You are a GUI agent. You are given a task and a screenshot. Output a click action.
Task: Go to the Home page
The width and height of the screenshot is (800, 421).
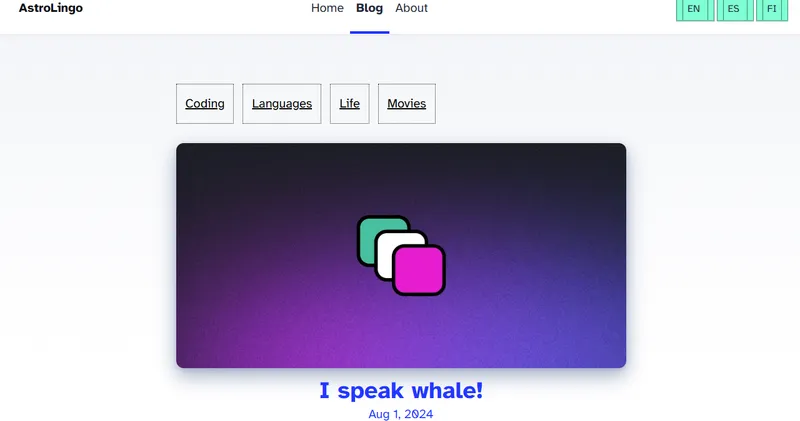pyautogui.click(x=327, y=8)
